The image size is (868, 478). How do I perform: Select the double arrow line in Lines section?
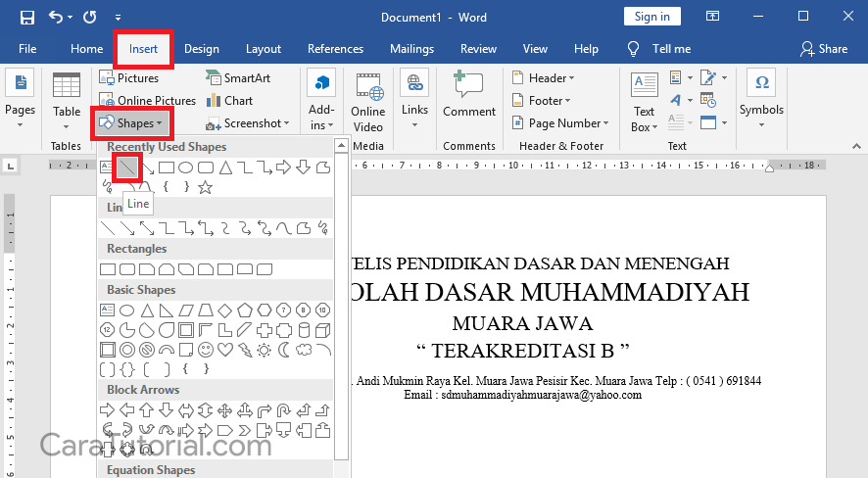147,228
